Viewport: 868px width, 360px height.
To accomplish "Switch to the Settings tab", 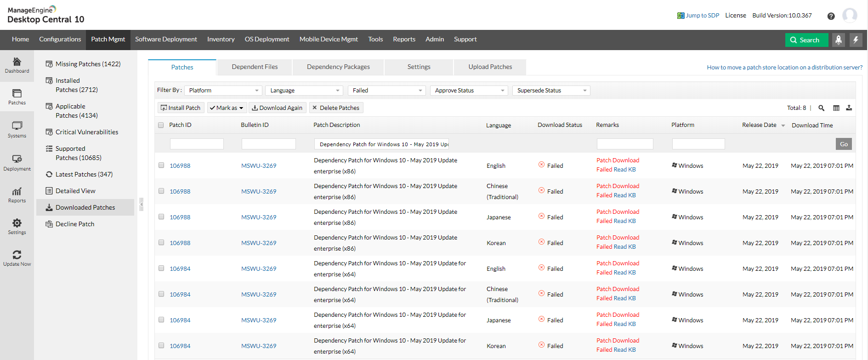I will pos(419,67).
